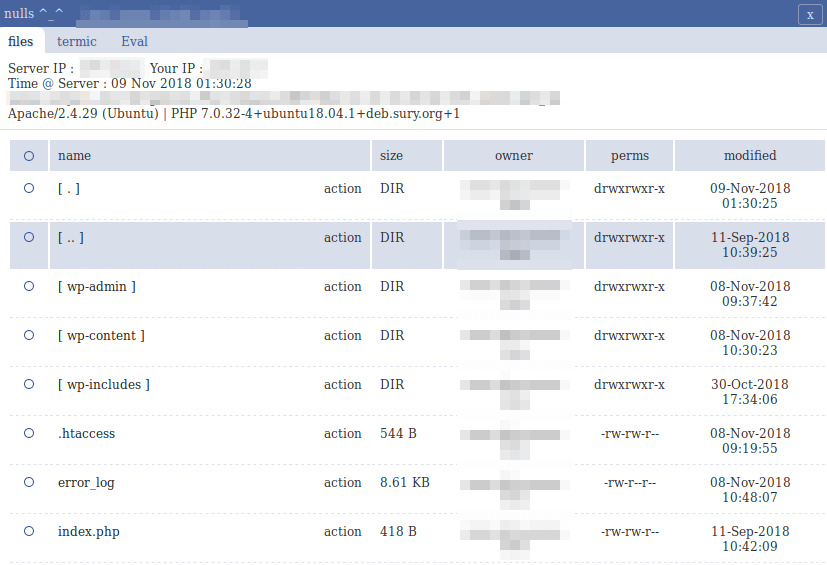
Task: Navigate to the parent directory [ .. ]
Action: [x=71, y=238]
